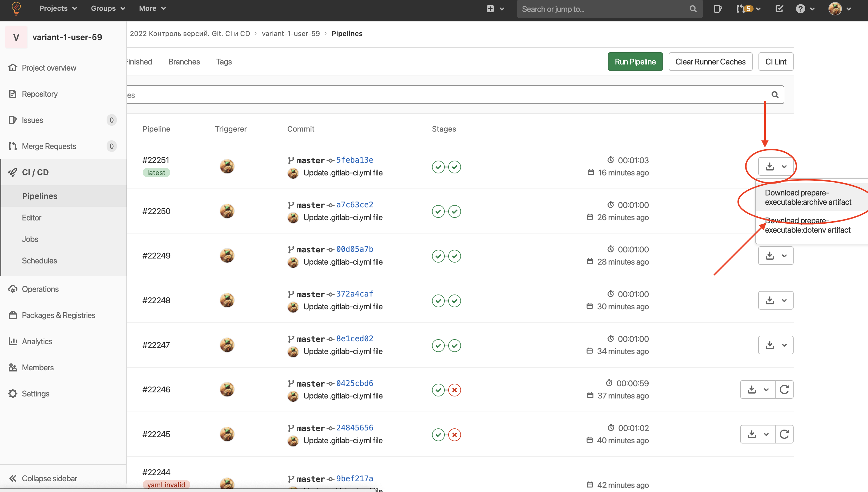This screenshot has width=868, height=492.
Task: Click the failed stage icon of pipeline #22245
Action: (454, 434)
